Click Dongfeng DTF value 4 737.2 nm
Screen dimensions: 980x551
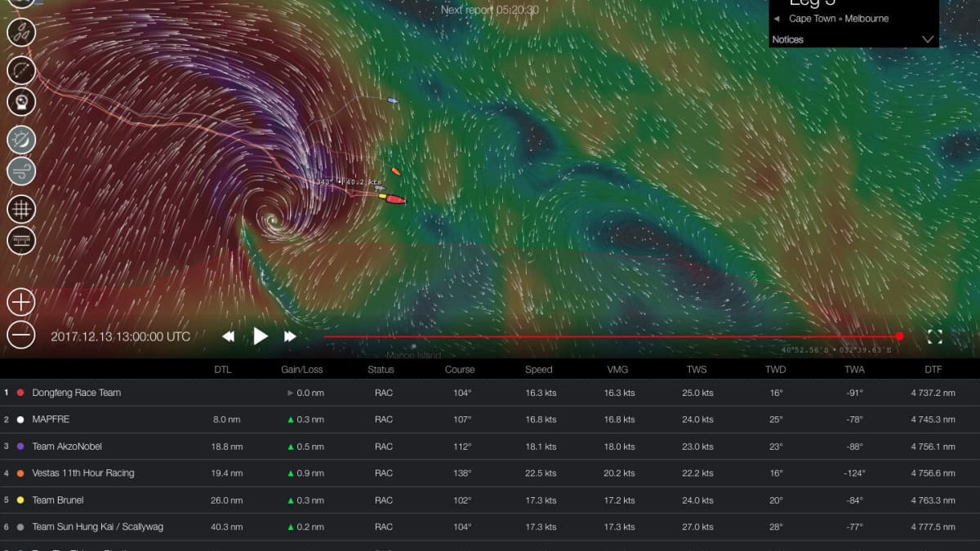click(x=933, y=393)
